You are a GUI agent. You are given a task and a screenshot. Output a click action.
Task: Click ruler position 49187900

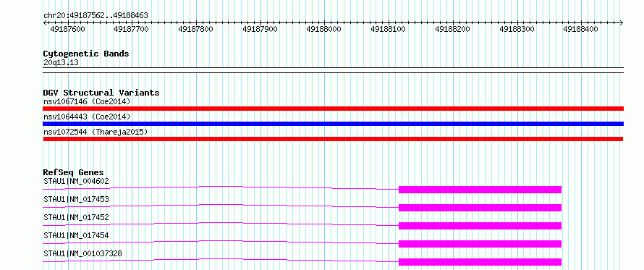[x=260, y=29]
